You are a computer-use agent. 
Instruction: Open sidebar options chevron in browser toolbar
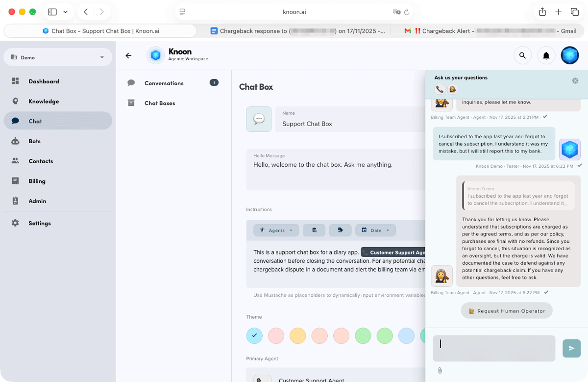point(66,12)
